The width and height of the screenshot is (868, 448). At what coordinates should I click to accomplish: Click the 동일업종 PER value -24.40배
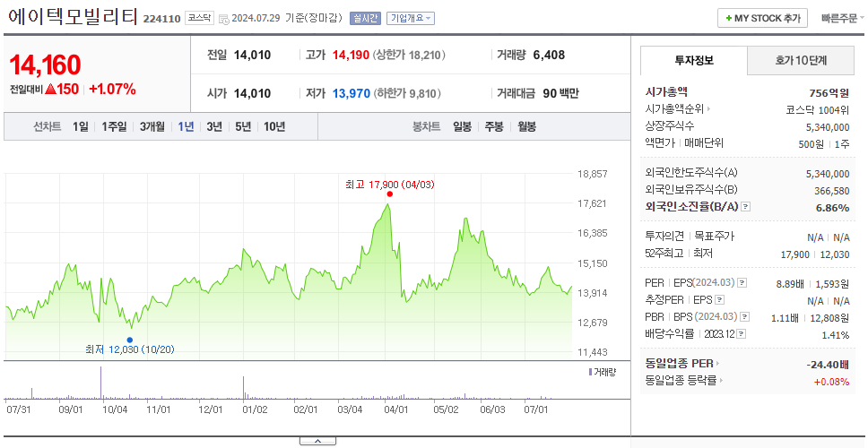[x=829, y=365]
